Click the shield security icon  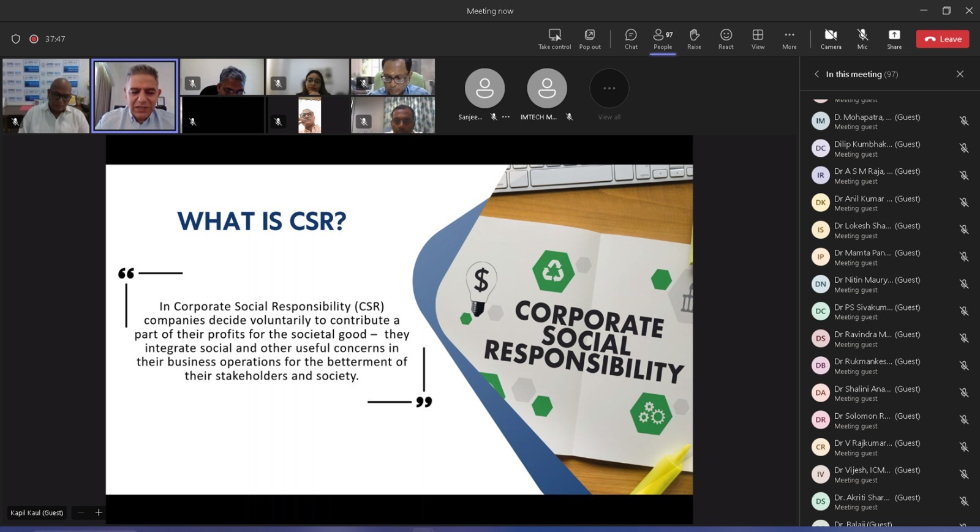pyautogui.click(x=16, y=39)
